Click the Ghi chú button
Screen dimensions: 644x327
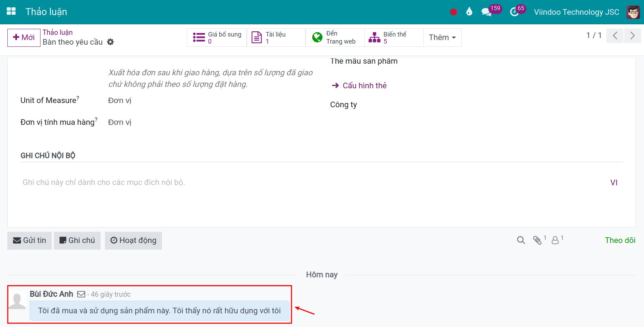(x=77, y=241)
